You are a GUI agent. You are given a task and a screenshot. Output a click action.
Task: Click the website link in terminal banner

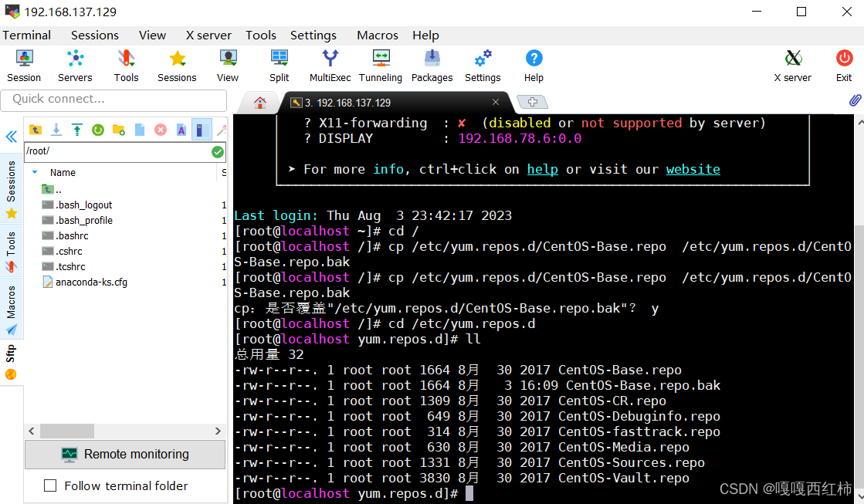tap(693, 169)
